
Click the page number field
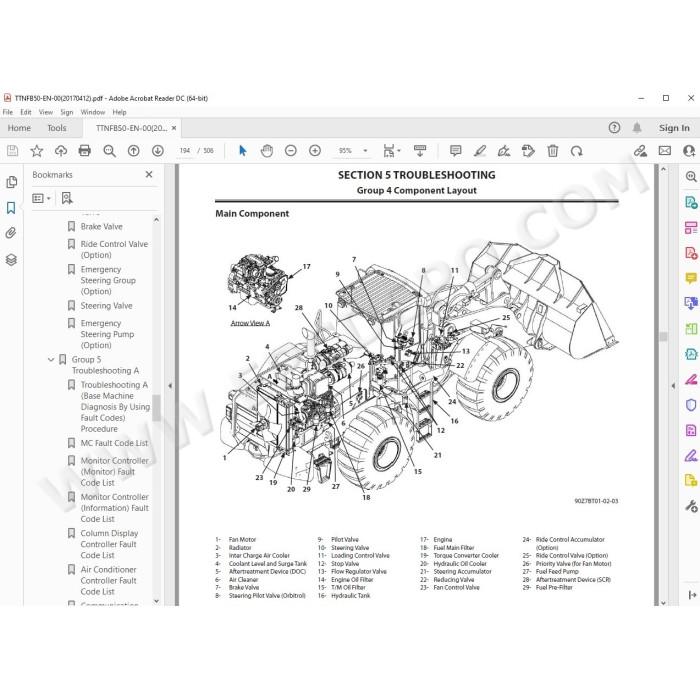click(x=185, y=151)
